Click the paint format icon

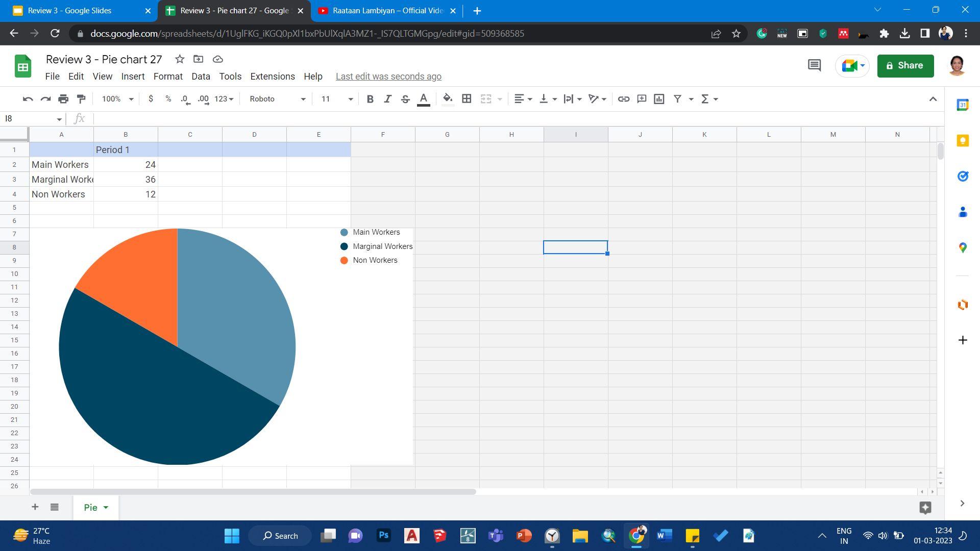click(x=81, y=99)
